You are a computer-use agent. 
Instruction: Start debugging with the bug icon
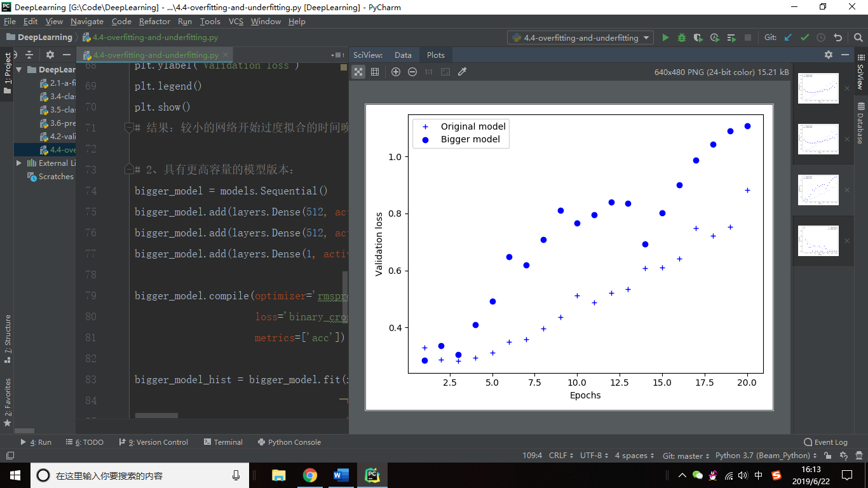(681, 37)
